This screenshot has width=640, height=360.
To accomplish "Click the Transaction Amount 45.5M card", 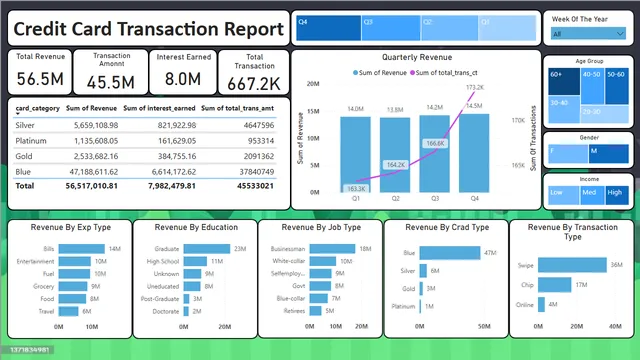I will click(111, 72).
